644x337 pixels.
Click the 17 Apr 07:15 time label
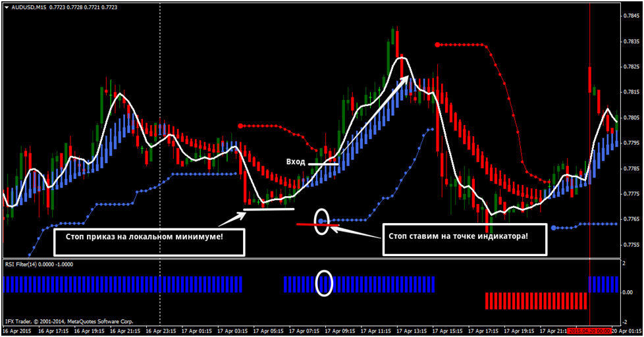pos(304,330)
